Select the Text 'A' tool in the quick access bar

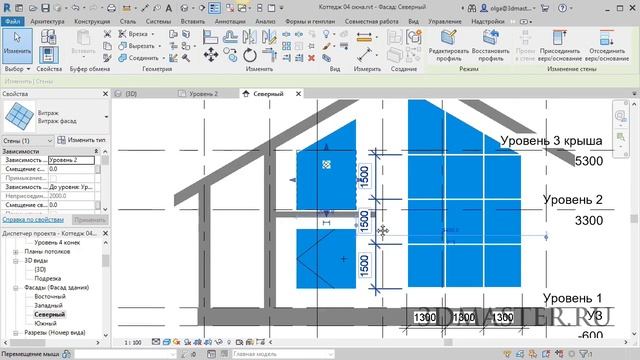click(x=169, y=8)
